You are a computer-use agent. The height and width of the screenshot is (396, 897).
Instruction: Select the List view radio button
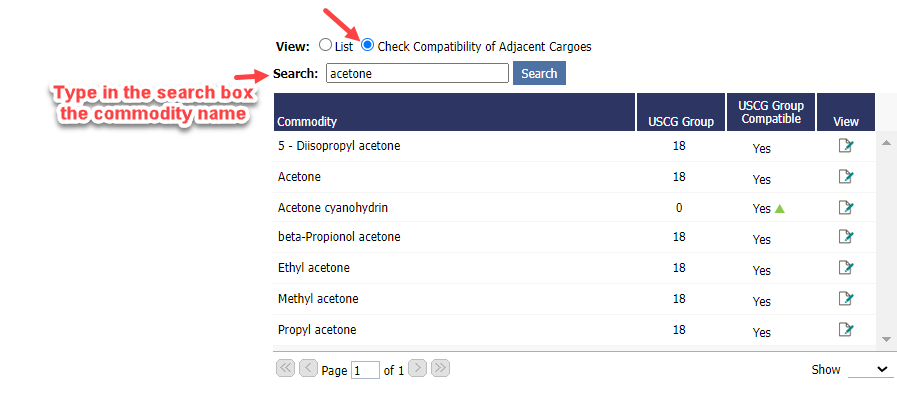tap(325, 45)
